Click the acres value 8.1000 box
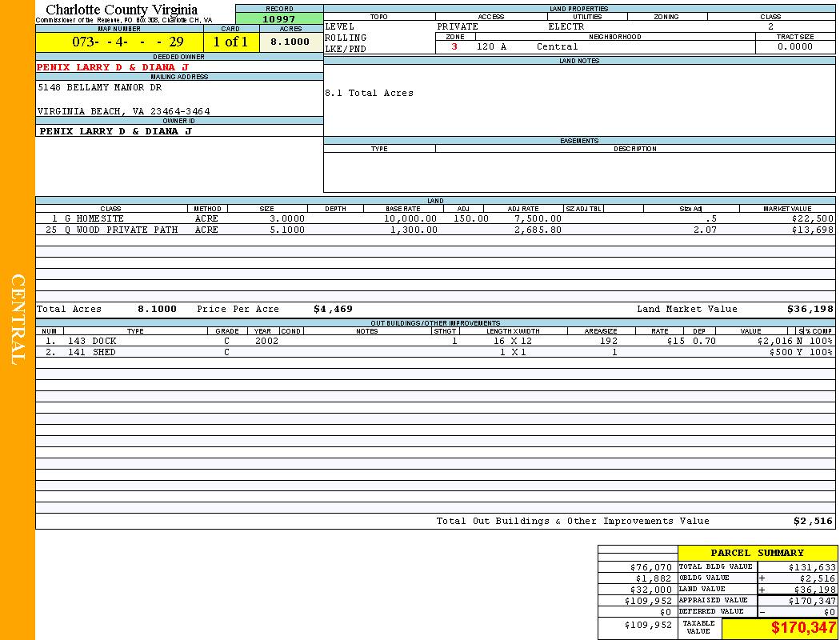The height and width of the screenshot is (640, 840). tap(290, 42)
